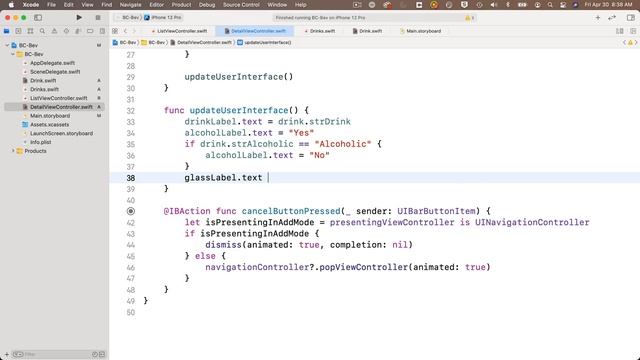This screenshot has width=640, height=360.
Task: Go back in editor history
Action: [x=125, y=31]
